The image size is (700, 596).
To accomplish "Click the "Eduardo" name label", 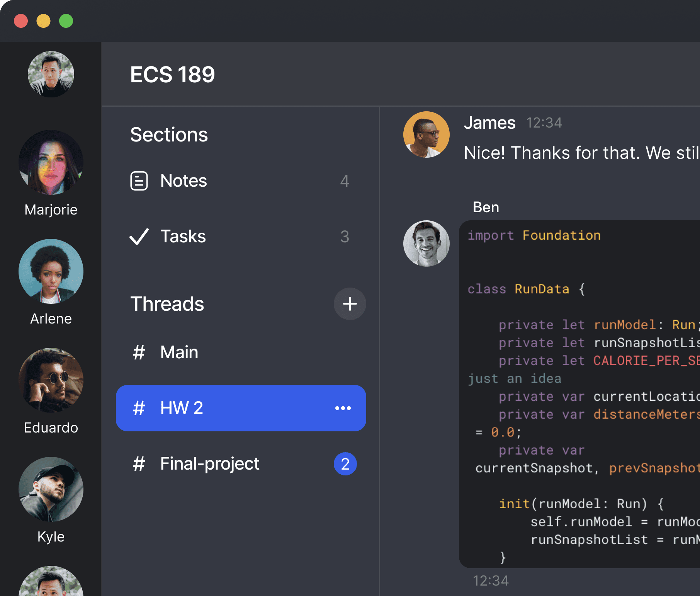I will (51, 428).
